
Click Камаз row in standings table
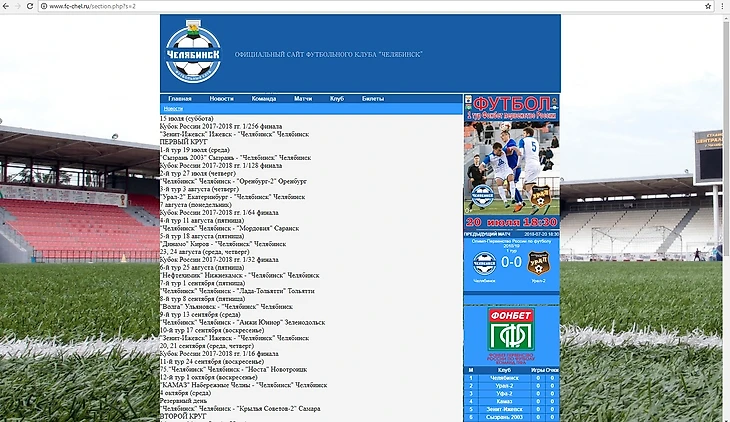point(512,402)
